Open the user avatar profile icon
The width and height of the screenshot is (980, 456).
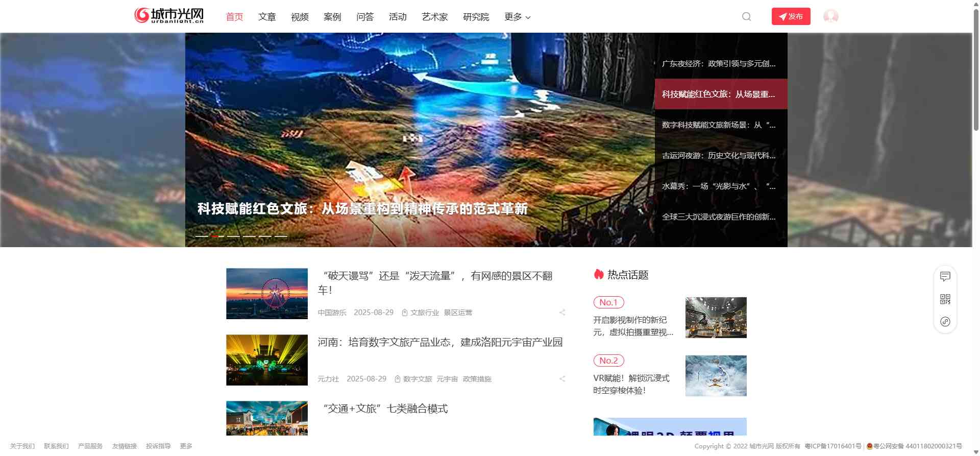830,17
